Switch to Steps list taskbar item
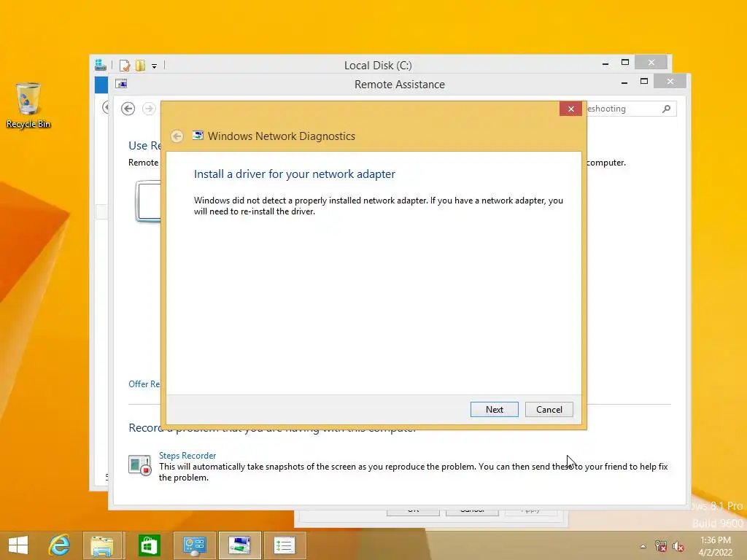Screen dimensions: 747x560 [x=285, y=545]
